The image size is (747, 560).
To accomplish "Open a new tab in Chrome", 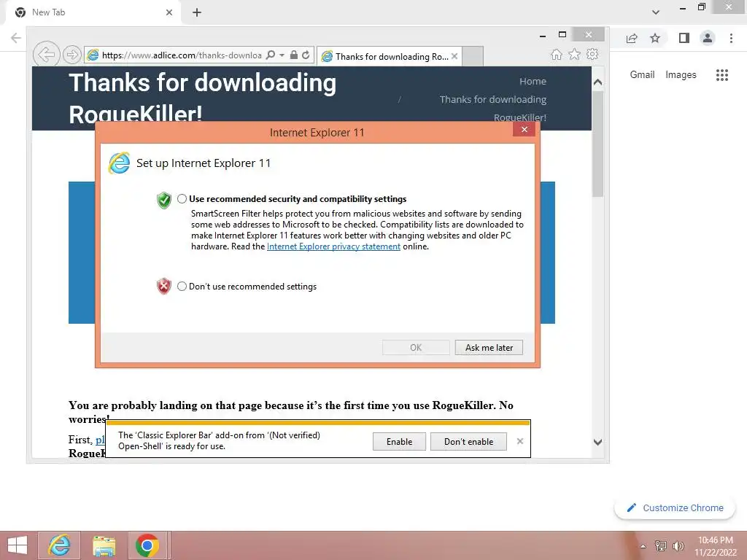I will (x=197, y=12).
